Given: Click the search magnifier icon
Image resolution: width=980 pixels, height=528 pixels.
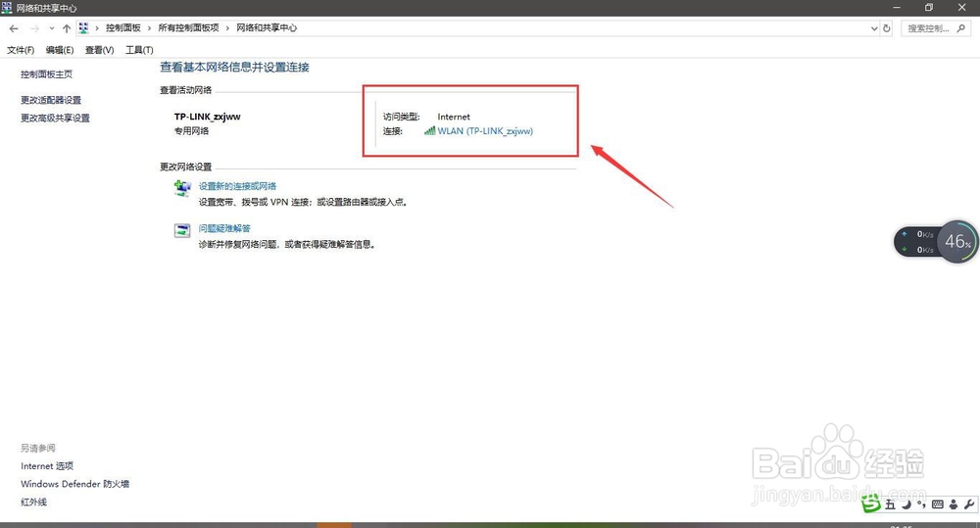Looking at the screenshot, I should [x=960, y=28].
